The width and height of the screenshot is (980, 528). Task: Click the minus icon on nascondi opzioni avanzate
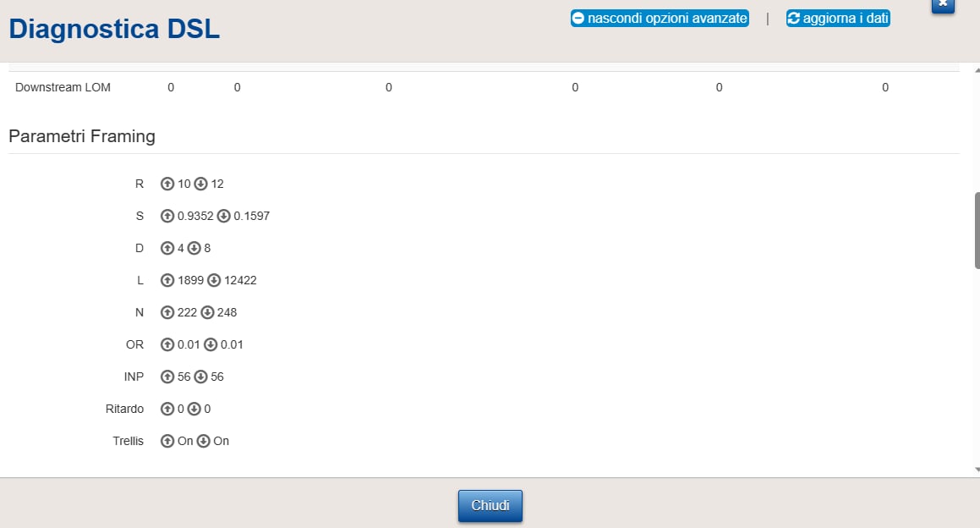point(578,18)
